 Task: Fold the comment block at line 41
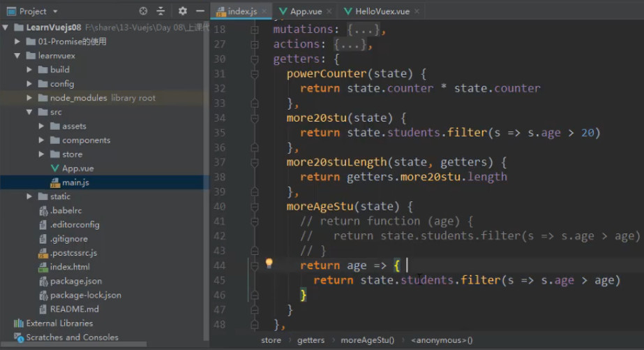[x=255, y=221]
